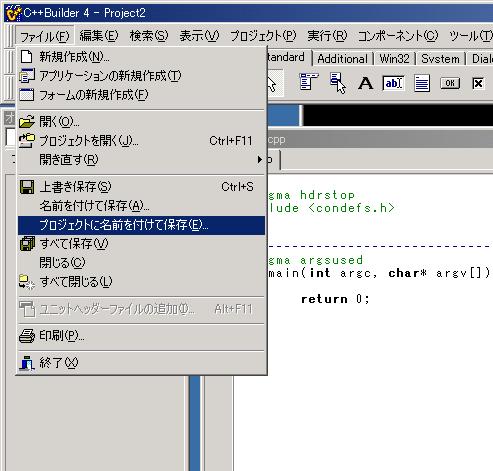Switch to the Win32 component tab
The width and height of the screenshot is (493, 471).
pyautogui.click(x=394, y=59)
